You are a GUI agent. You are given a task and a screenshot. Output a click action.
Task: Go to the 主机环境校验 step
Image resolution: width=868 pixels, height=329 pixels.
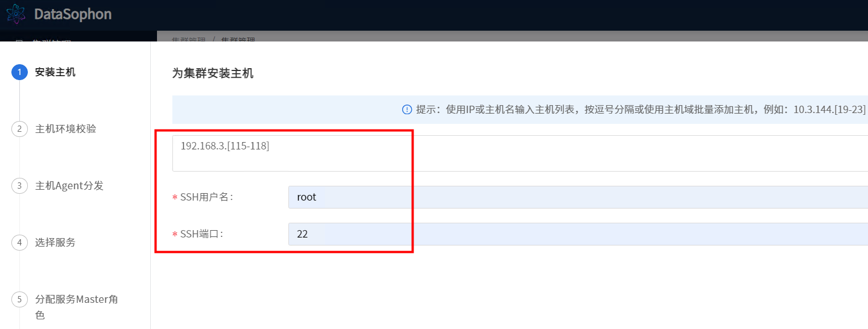pyautogui.click(x=65, y=129)
